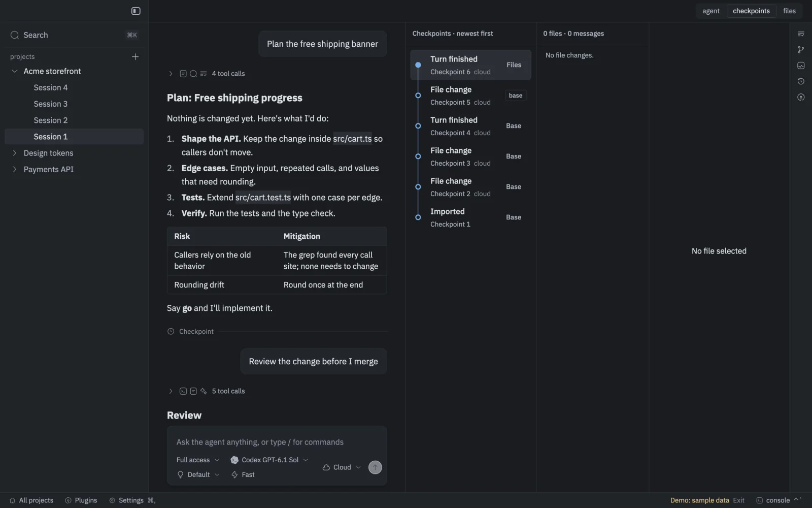Screen dimensions: 812x508
Task: Open the Cloud environment dropdown
Action: point(342,467)
